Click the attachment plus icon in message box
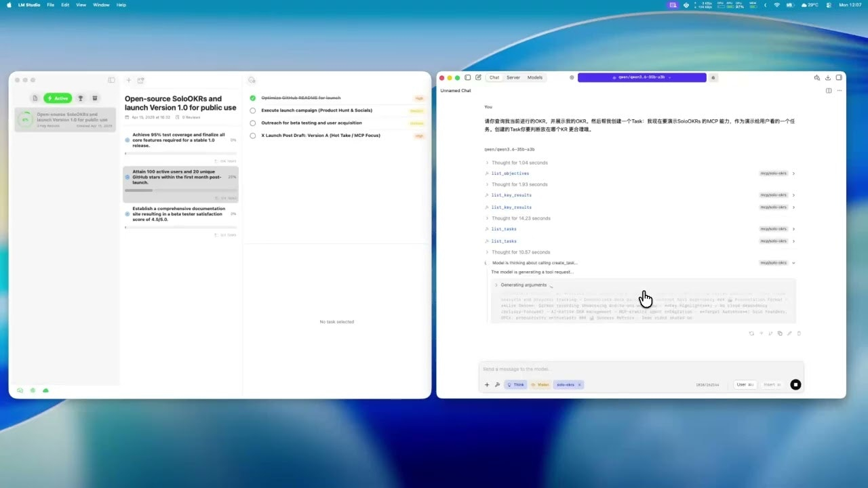Screen dimensions: 868x488 click(x=487, y=385)
